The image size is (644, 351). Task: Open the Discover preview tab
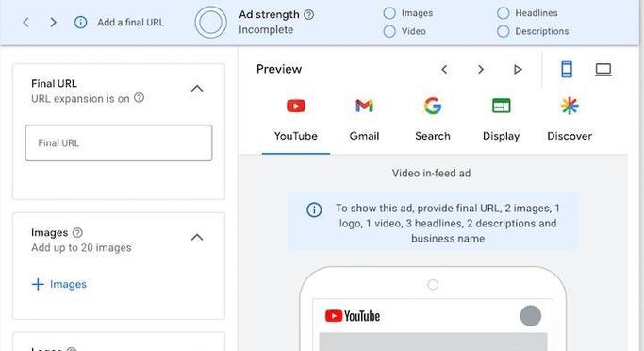pyautogui.click(x=570, y=120)
